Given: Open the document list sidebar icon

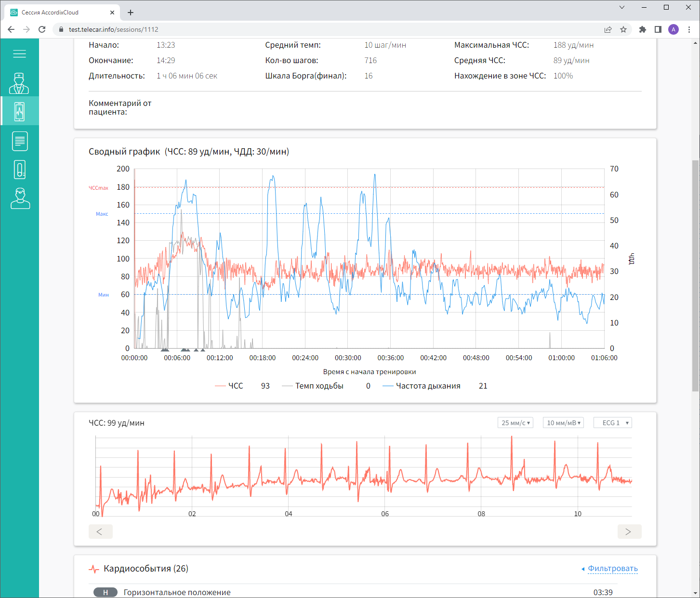Looking at the screenshot, I should pyautogui.click(x=19, y=141).
